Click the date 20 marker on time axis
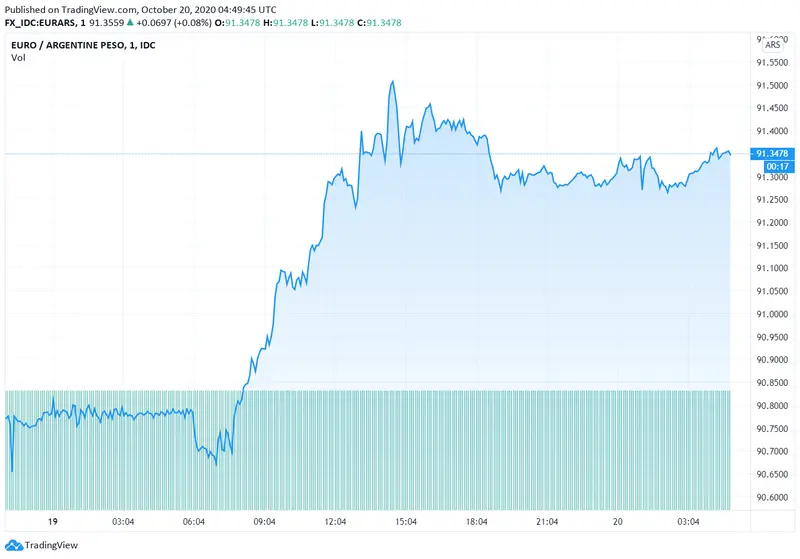800x559 pixels. (617, 521)
